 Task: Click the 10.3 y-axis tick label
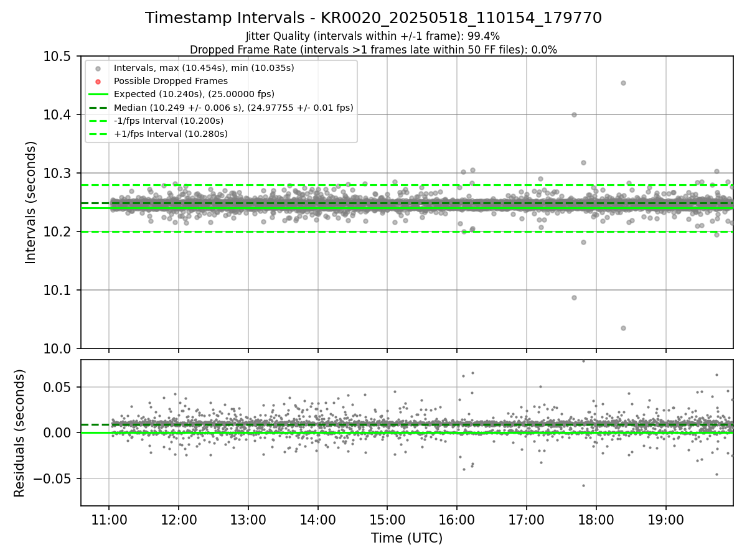pyautogui.click(x=58, y=173)
